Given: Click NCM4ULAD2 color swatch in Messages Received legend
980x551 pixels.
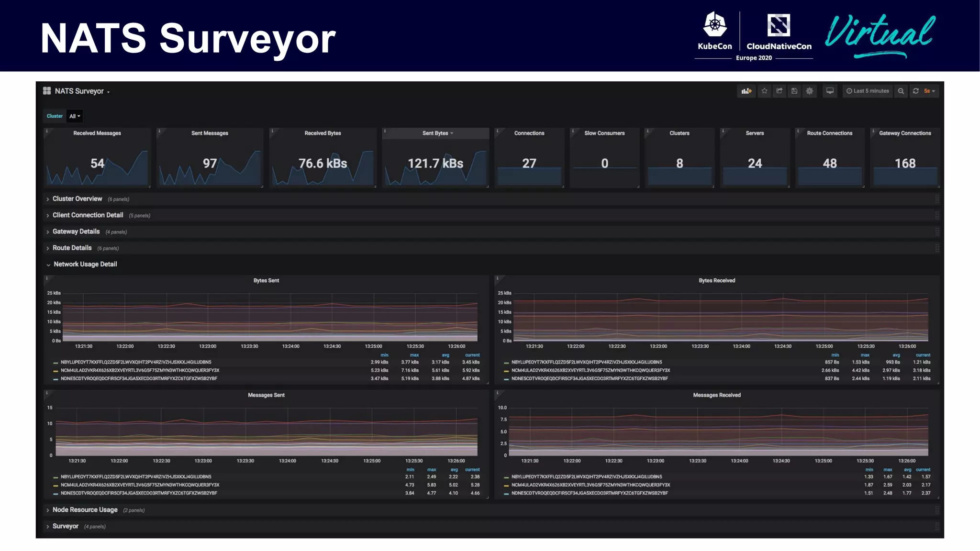Looking at the screenshot, I should (x=506, y=485).
